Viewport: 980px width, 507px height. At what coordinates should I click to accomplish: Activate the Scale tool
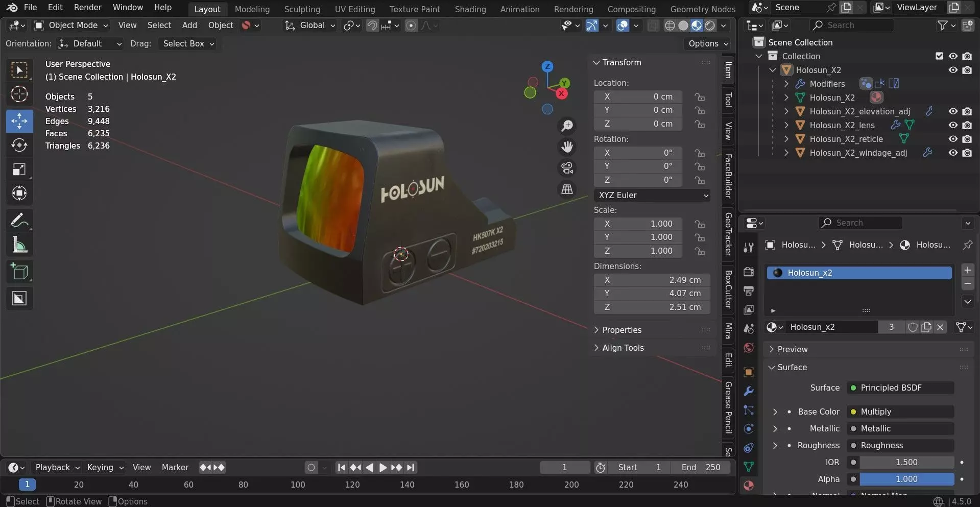19,169
